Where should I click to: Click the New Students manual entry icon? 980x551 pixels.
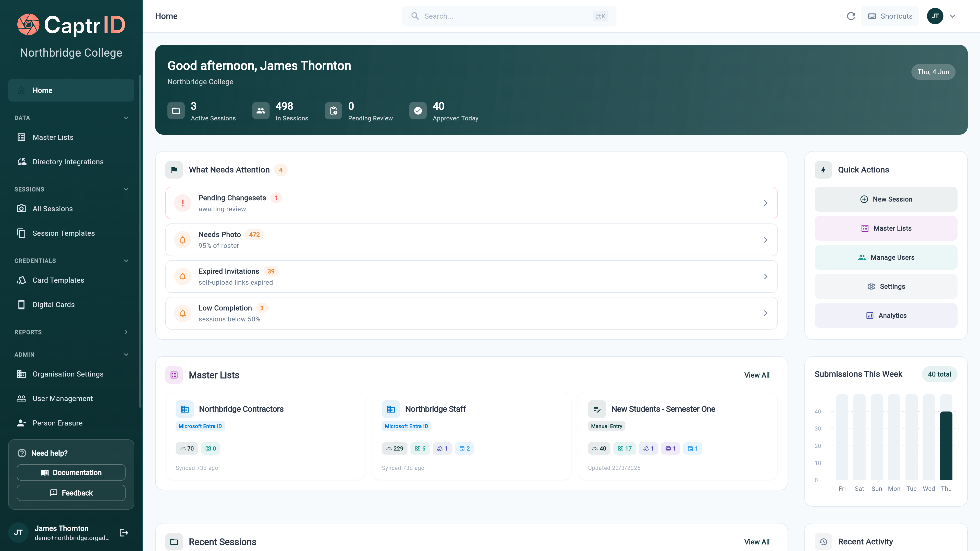pos(597,409)
